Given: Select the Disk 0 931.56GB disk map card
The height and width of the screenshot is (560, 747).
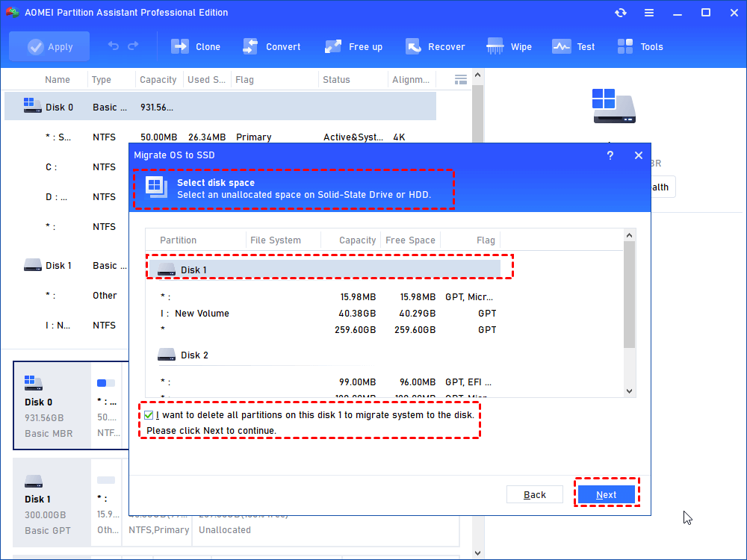Looking at the screenshot, I should coord(52,405).
